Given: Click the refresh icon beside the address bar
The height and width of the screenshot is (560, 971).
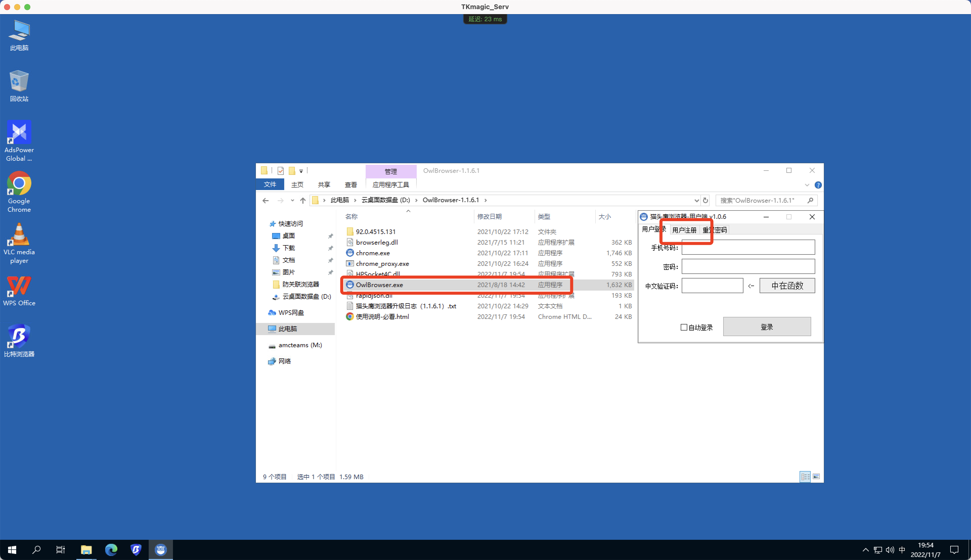Looking at the screenshot, I should point(705,200).
